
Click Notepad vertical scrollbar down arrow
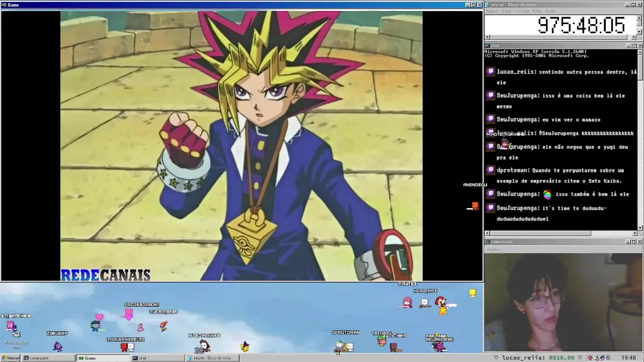point(640,32)
